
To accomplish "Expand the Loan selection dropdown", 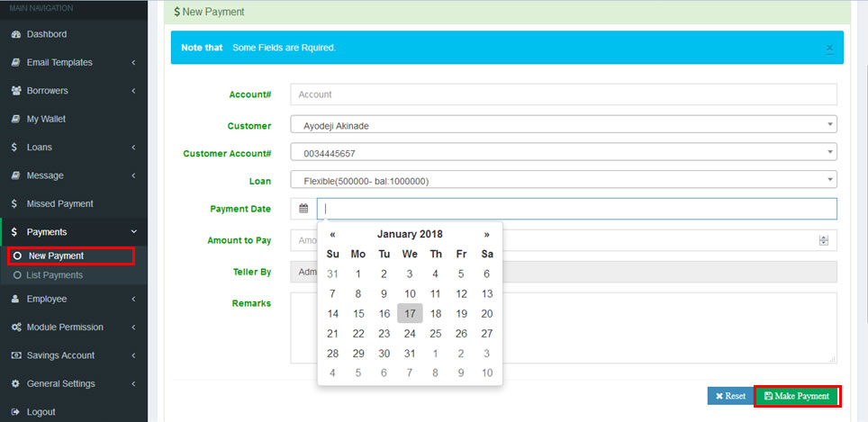I will click(x=563, y=181).
